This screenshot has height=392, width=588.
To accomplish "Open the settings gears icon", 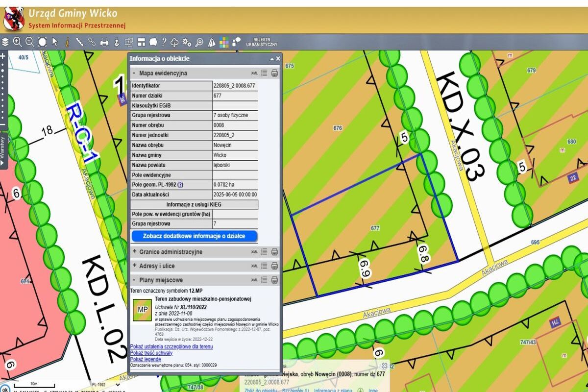I will [x=187, y=42].
